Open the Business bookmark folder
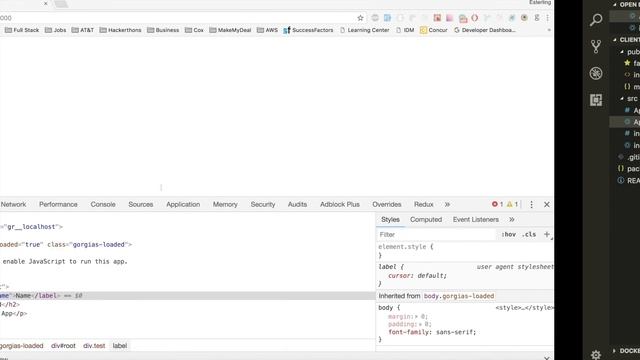The height and width of the screenshot is (360, 640). (163, 30)
